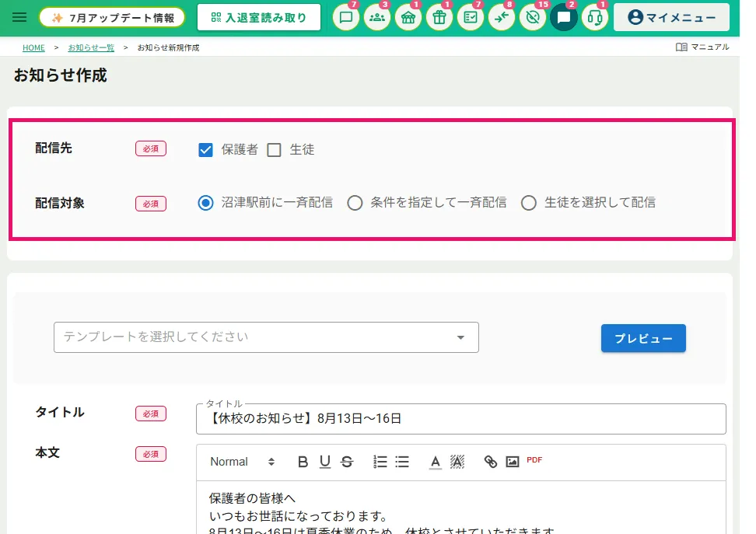
Task: Uncheck the 保護者 checkbox
Action: pos(206,150)
